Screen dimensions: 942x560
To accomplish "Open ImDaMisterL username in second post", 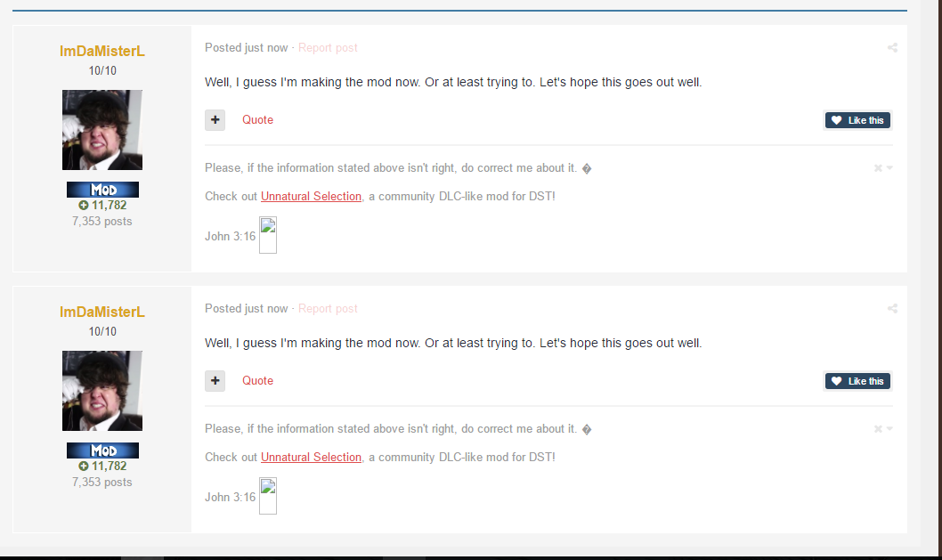I will [x=102, y=312].
